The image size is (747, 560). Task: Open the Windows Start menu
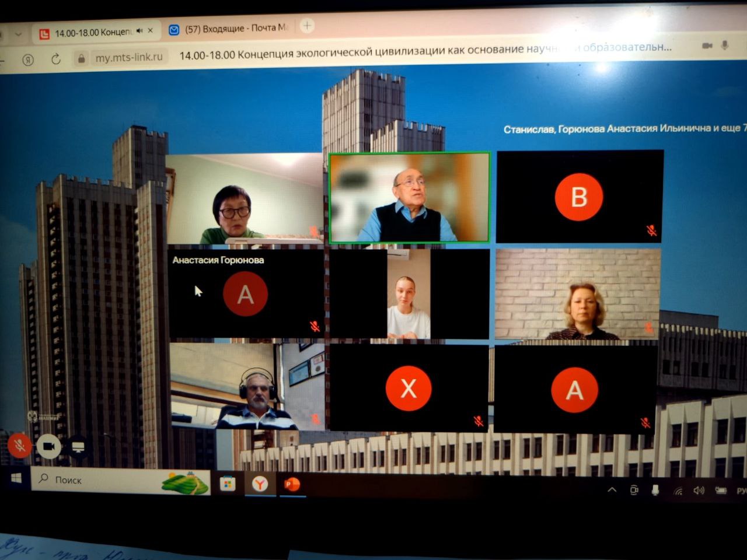click(16, 478)
